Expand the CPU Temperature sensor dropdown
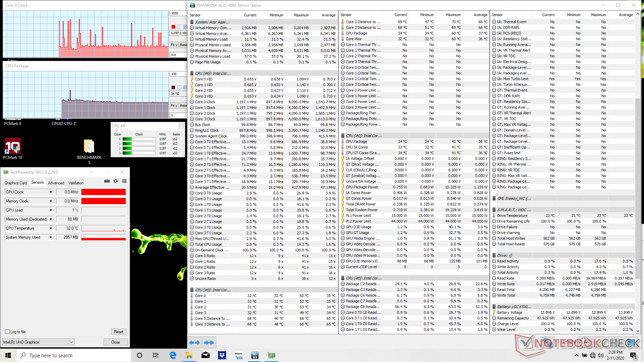Image resolution: width=644 pixels, height=362 pixels. click(x=51, y=228)
